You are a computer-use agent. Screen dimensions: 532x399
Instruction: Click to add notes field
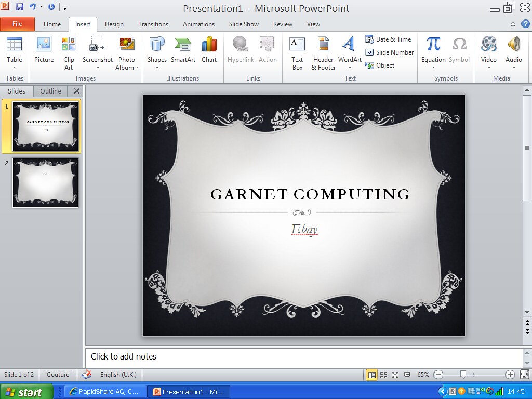pyautogui.click(x=303, y=356)
